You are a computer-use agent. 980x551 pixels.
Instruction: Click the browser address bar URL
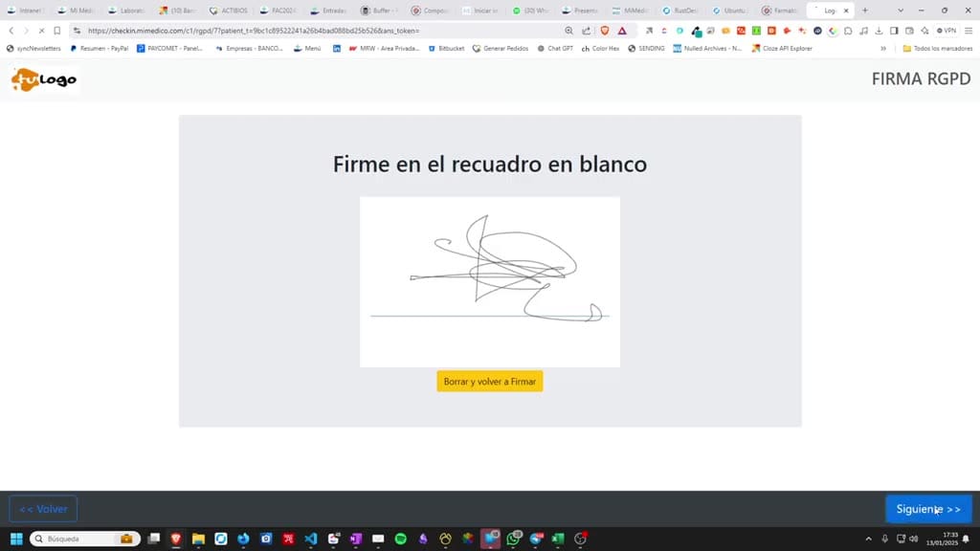tap(253, 31)
